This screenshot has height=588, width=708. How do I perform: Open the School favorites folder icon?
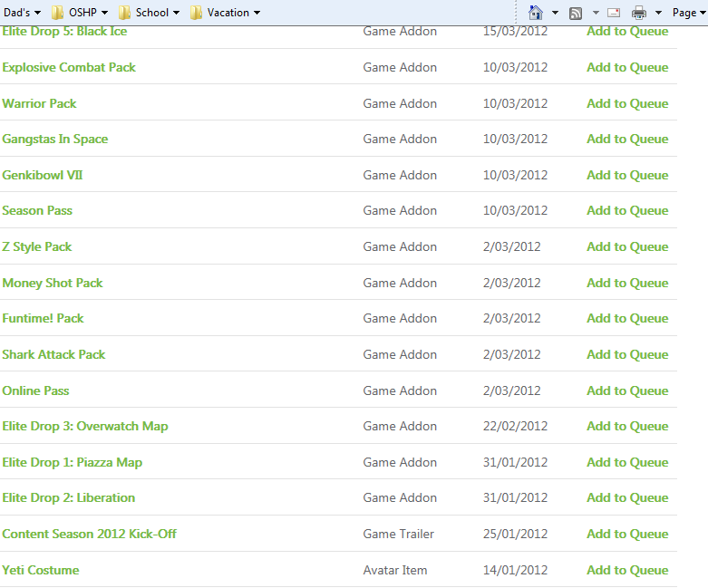pos(124,13)
